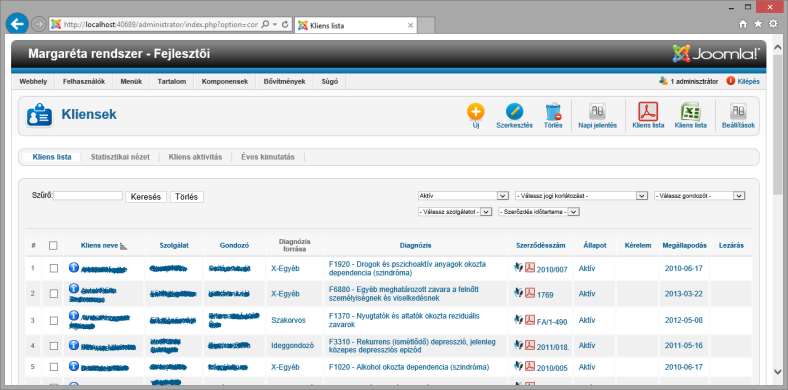Open PDF icon beside contract 2010/005
Screen dimensions: 788x390
click(x=530, y=366)
